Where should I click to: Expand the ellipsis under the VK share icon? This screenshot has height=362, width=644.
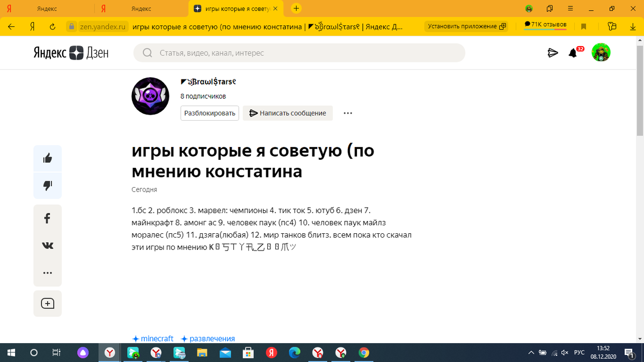pos(47,272)
